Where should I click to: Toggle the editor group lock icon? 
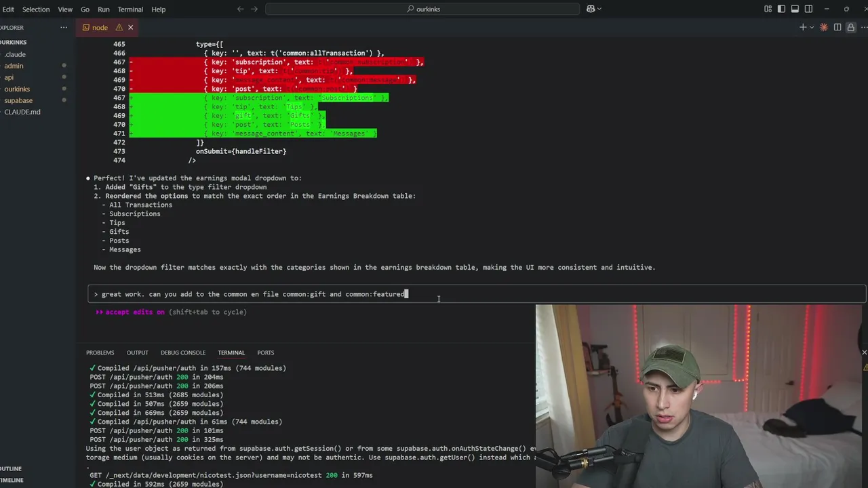[850, 27]
